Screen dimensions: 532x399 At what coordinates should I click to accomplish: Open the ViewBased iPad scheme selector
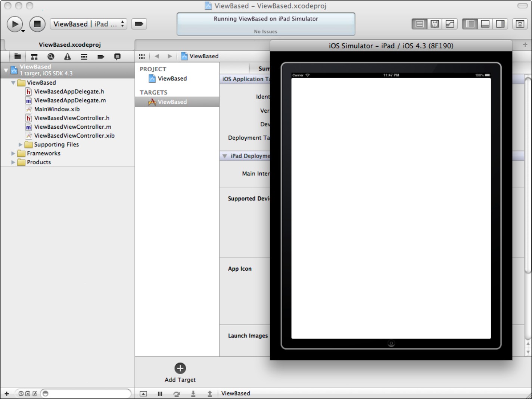click(88, 24)
